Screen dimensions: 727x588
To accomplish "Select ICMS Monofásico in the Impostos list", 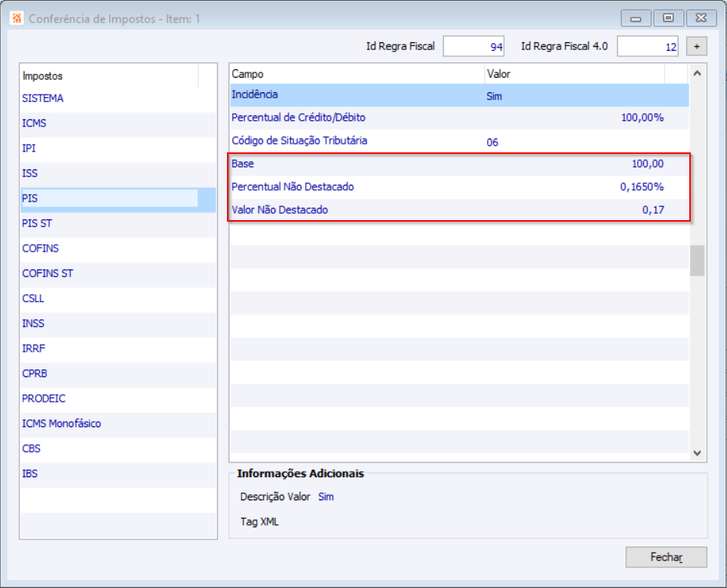I will [118, 424].
